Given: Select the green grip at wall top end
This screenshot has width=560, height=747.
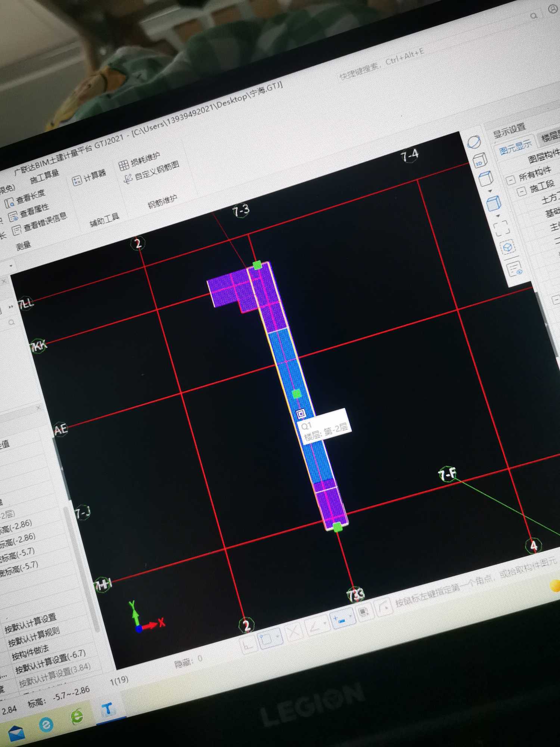Looking at the screenshot, I should pyautogui.click(x=257, y=265).
